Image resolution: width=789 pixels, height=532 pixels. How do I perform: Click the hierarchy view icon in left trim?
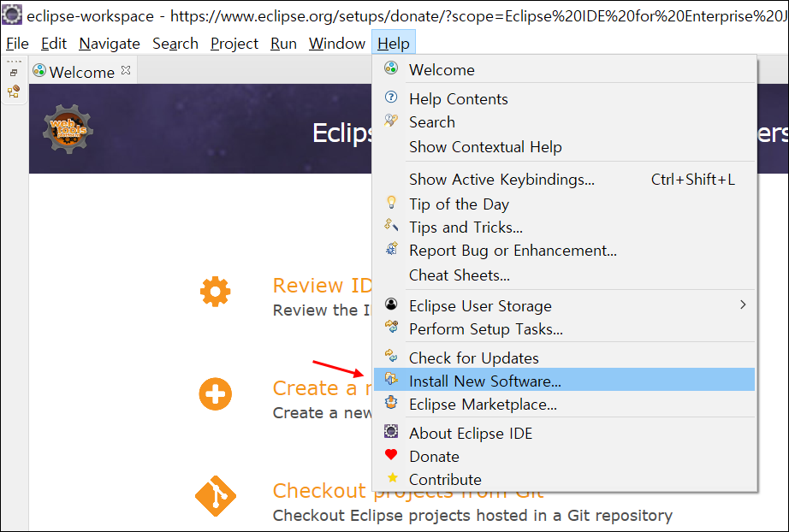[14, 92]
